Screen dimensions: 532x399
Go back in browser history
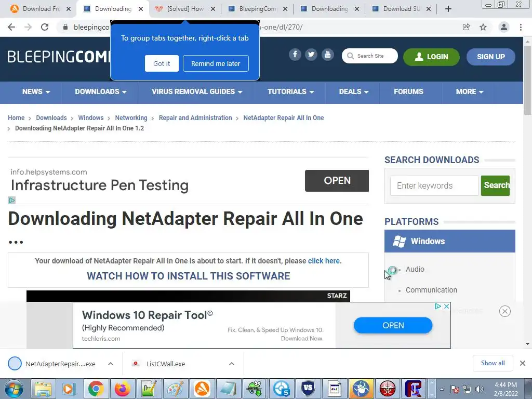[11, 27]
